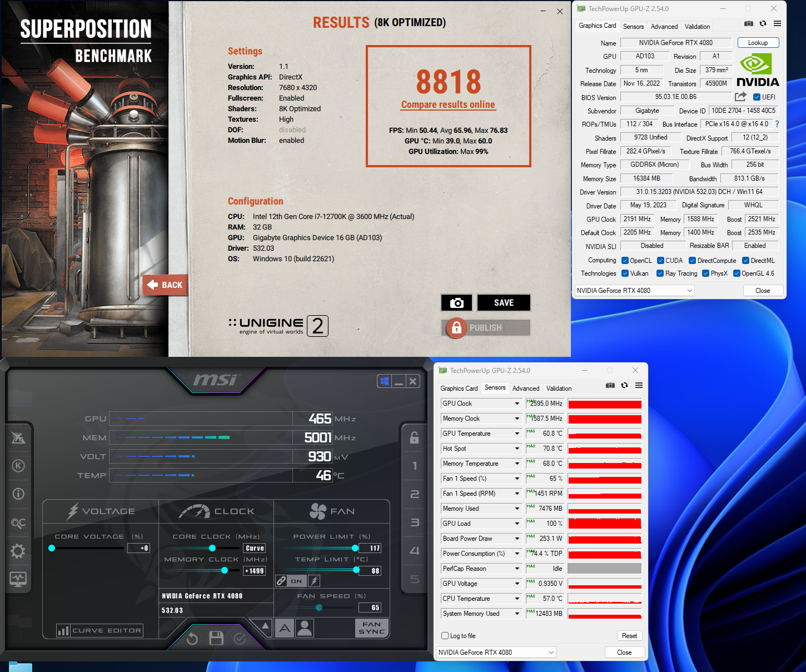Toggle the PhysX checkbox
This screenshot has width=806, height=672.
[x=705, y=273]
